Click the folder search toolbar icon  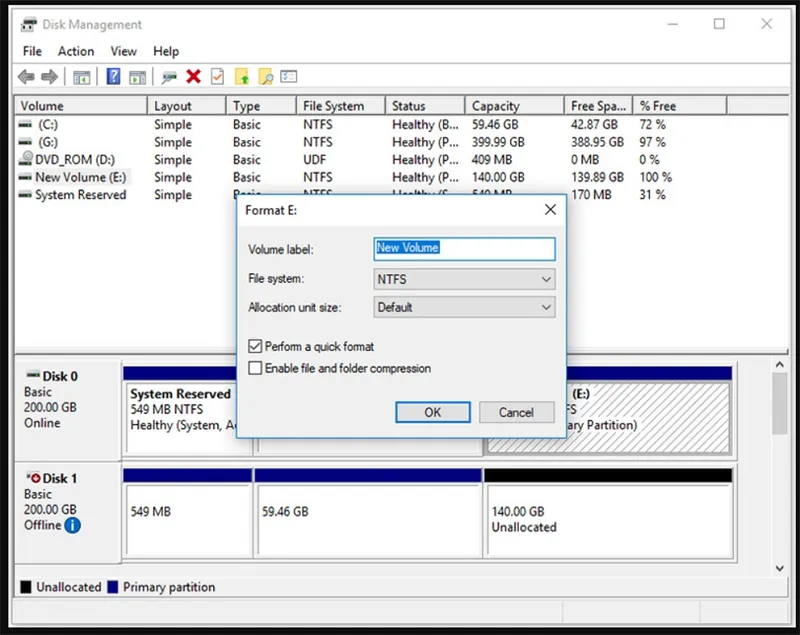click(265, 77)
